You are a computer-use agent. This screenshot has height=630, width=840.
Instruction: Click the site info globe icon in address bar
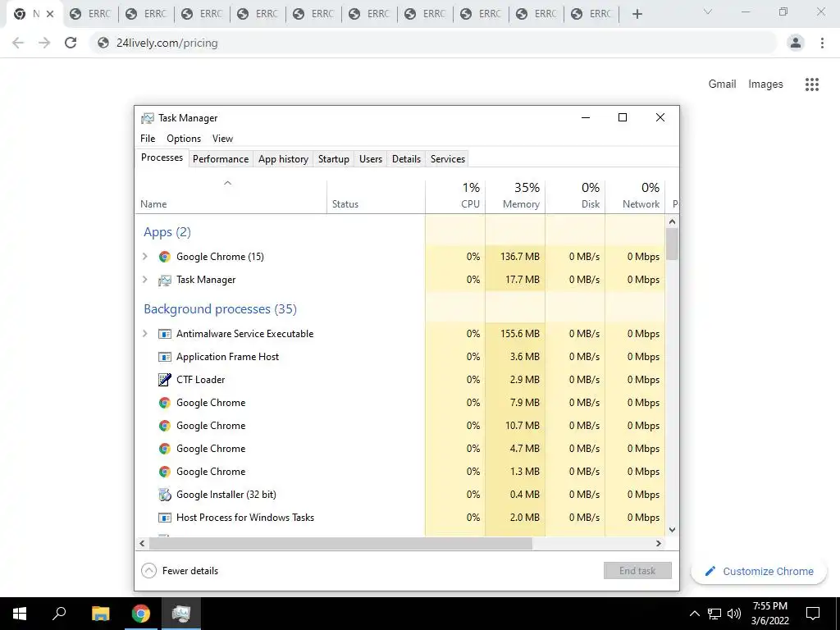click(103, 43)
